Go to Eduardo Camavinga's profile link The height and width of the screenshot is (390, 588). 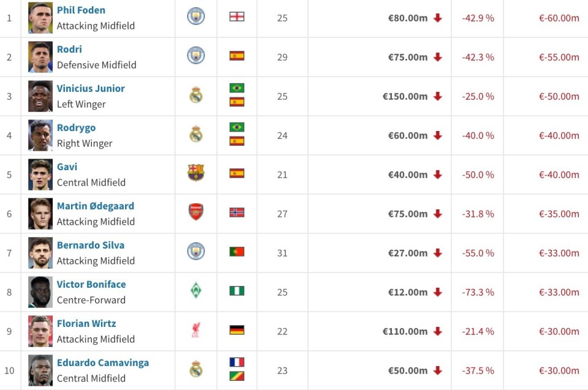(x=103, y=363)
